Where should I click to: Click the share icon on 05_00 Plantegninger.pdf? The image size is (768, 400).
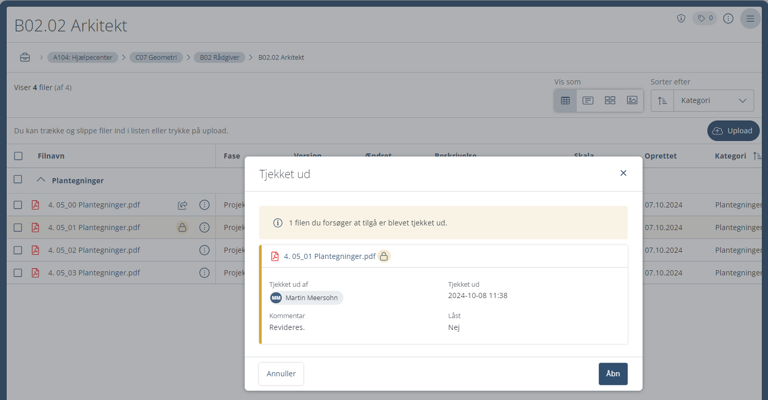(x=182, y=205)
